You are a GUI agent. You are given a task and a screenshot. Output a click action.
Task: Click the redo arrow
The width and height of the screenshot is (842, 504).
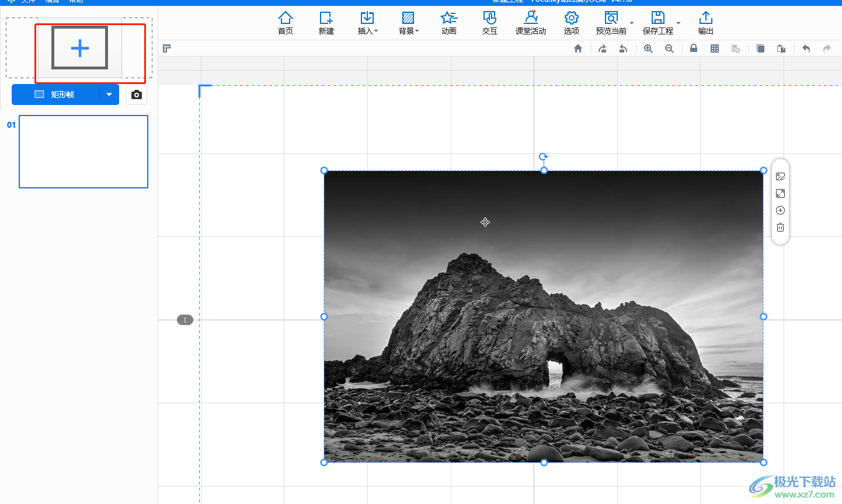pyautogui.click(x=827, y=48)
